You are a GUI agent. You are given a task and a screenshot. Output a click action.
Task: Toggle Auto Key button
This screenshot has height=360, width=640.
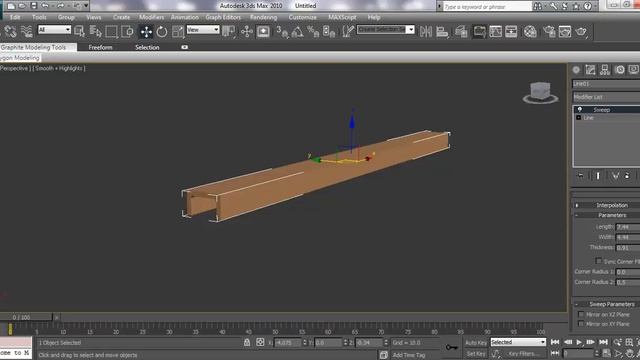click(476, 342)
